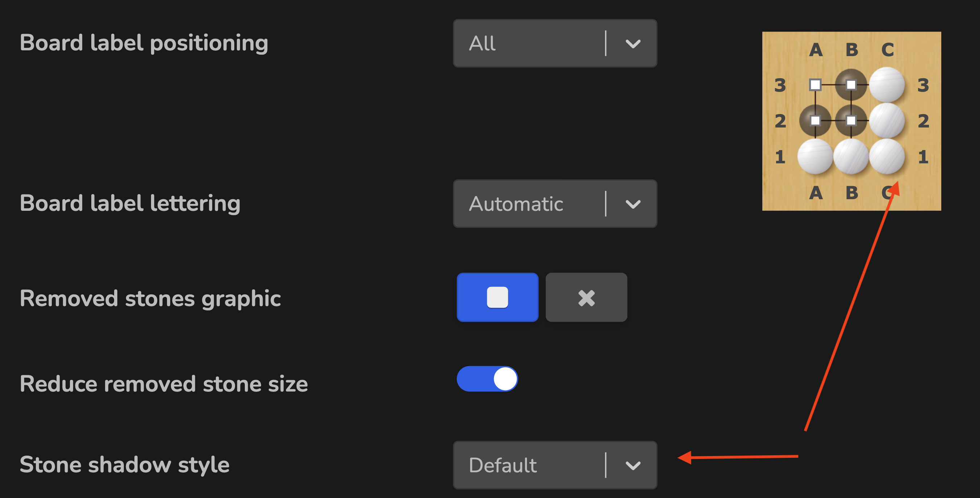Click the white stone at B1
This screenshot has width=980, height=498.
(851, 156)
